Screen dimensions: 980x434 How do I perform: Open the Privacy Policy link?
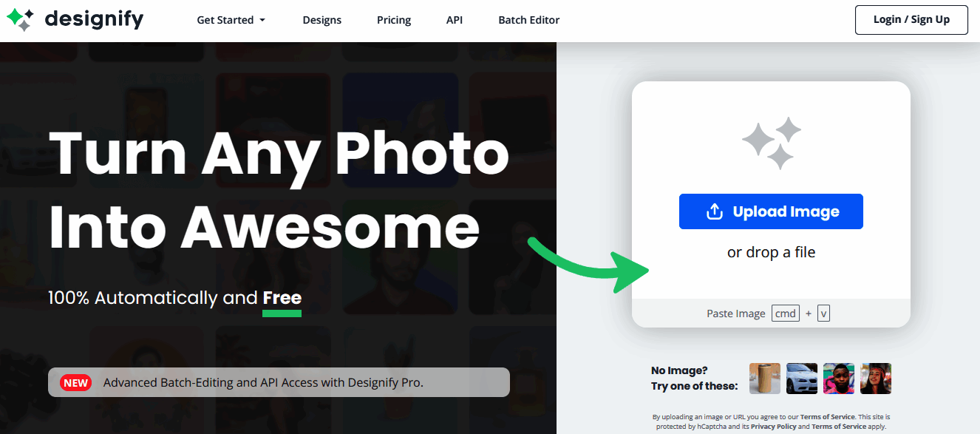(773, 426)
